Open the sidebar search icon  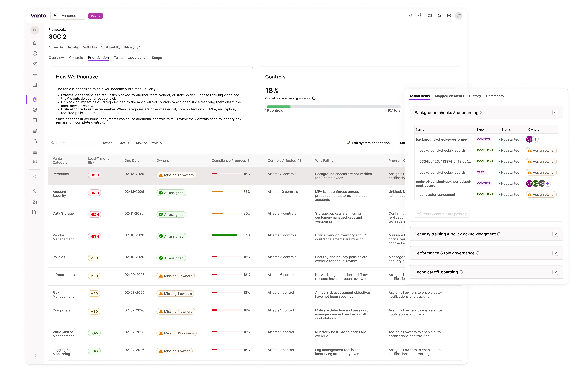[x=35, y=30]
